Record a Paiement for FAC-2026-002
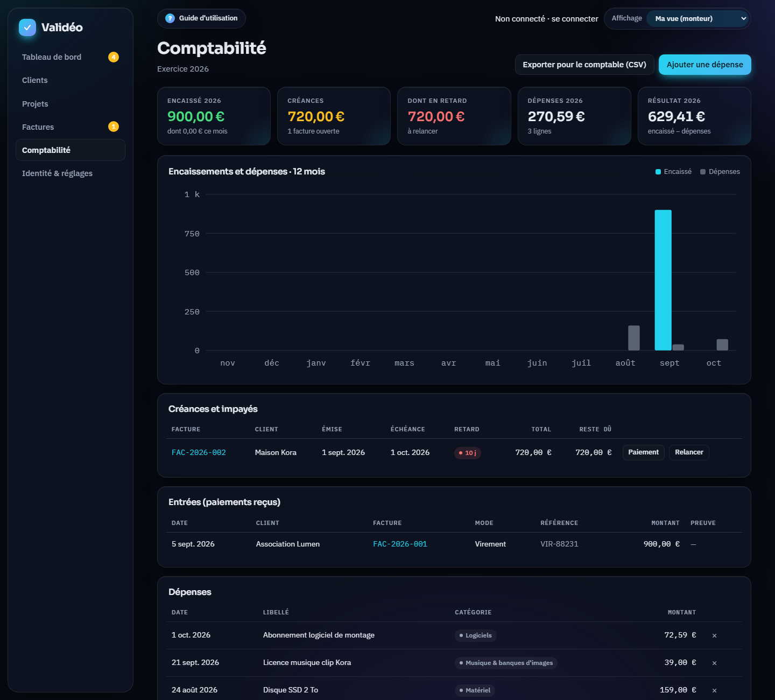Image resolution: width=775 pixels, height=700 pixels. click(x=643, y=452)
